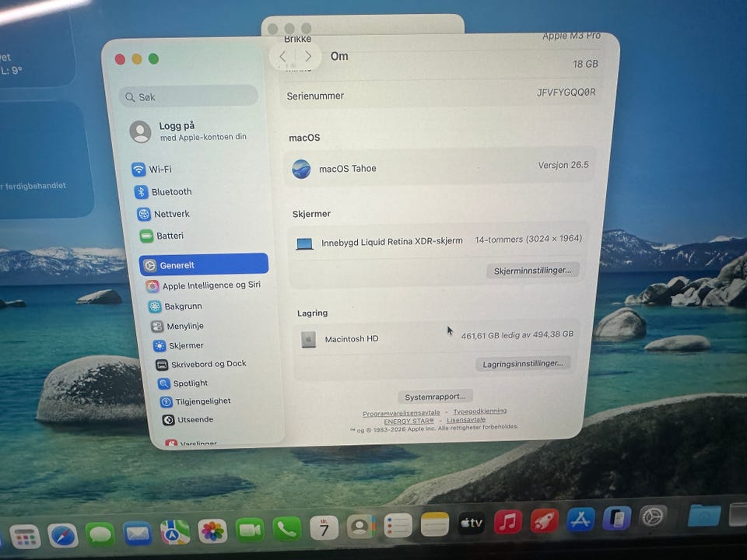Open the Programvarelisensavtale link
The height and width of the screenshot is (560, 747).
[x=402, y=413]
